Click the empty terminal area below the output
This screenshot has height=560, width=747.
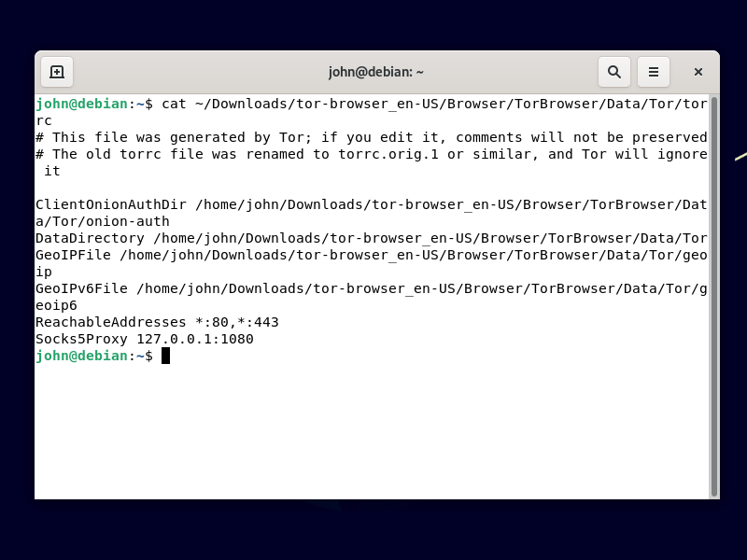coord(373,429)
